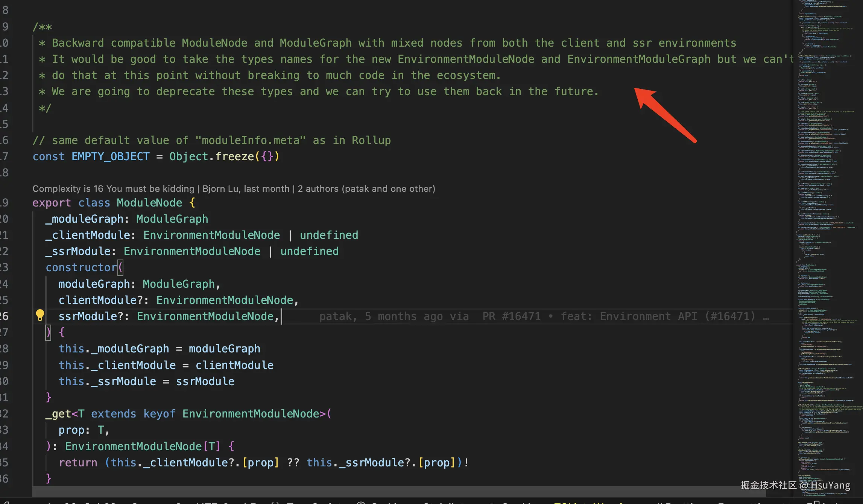Click the '_ssrModule' property declaration

(78, 251)
